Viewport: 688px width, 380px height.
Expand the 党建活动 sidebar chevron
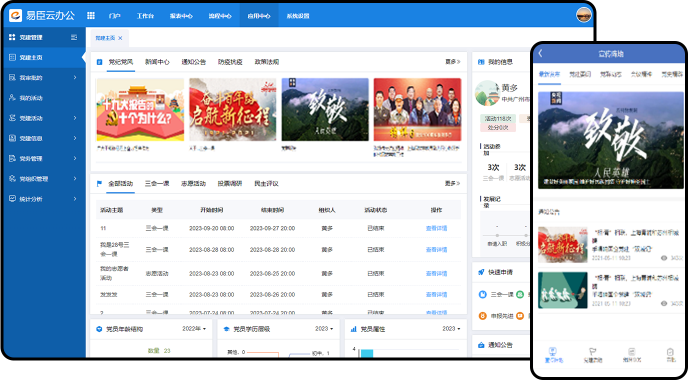click(75, 118)
